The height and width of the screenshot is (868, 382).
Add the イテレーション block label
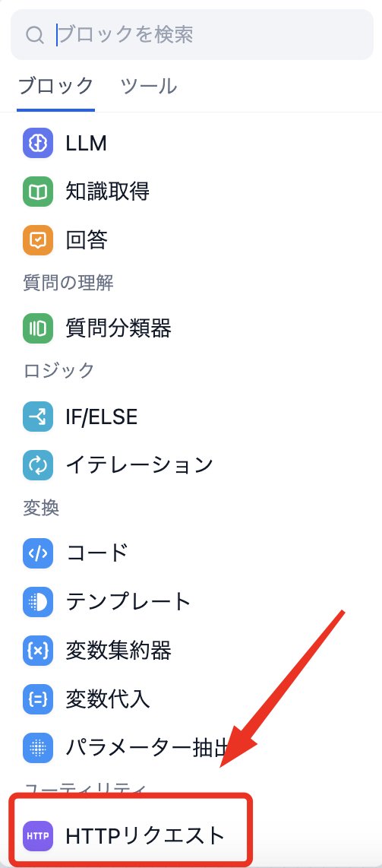click(x=139, y=464)
